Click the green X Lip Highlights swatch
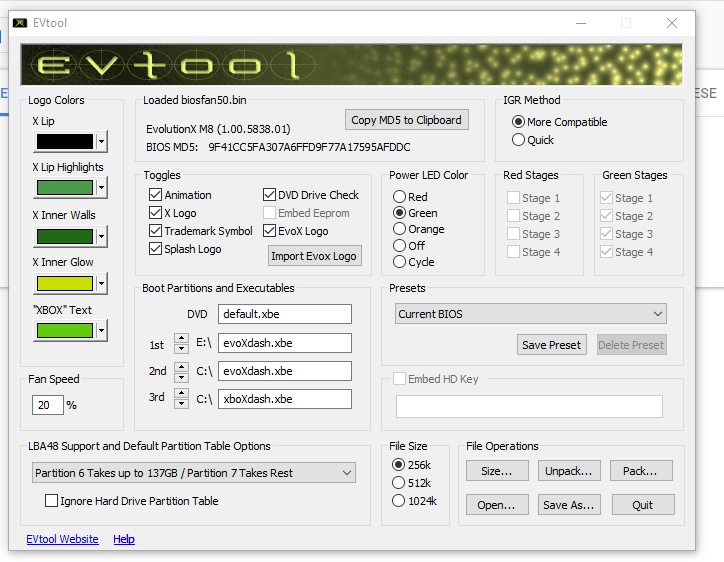This screenshot has width=724, height=562. (65, 187)
